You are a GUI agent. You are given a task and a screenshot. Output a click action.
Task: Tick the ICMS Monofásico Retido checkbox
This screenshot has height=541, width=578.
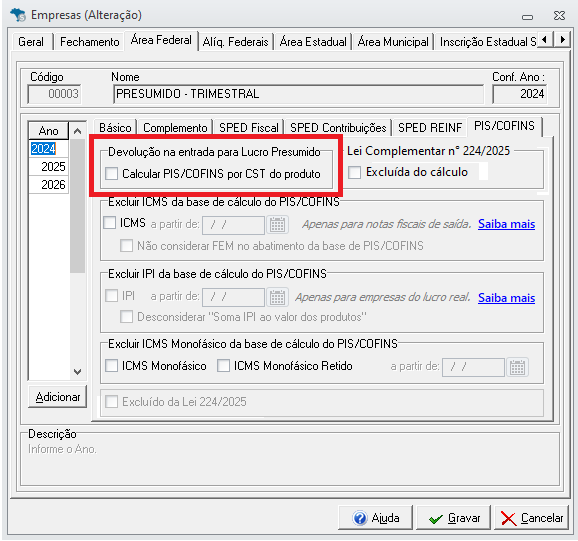tap(223, 366)
